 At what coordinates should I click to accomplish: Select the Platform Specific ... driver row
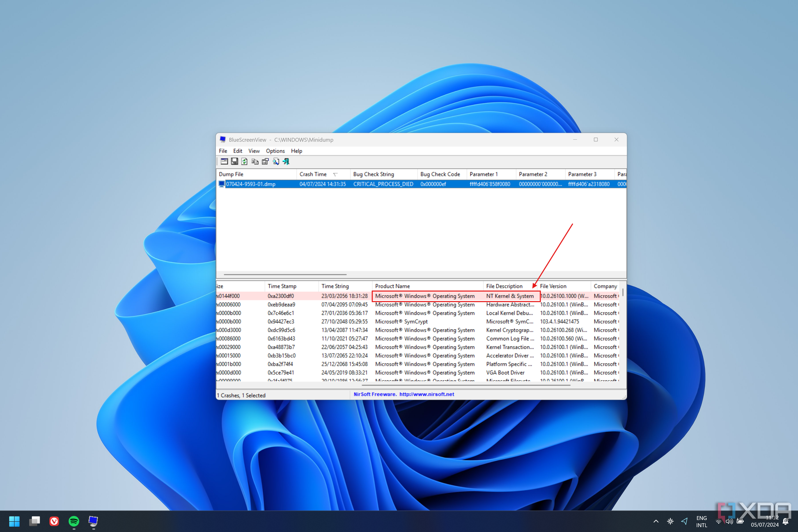pyautogui.click(x=418, y=364)
